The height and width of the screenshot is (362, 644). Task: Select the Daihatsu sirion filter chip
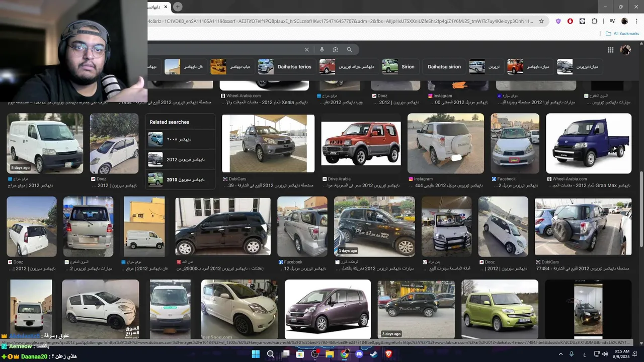(x=444, y=67)
